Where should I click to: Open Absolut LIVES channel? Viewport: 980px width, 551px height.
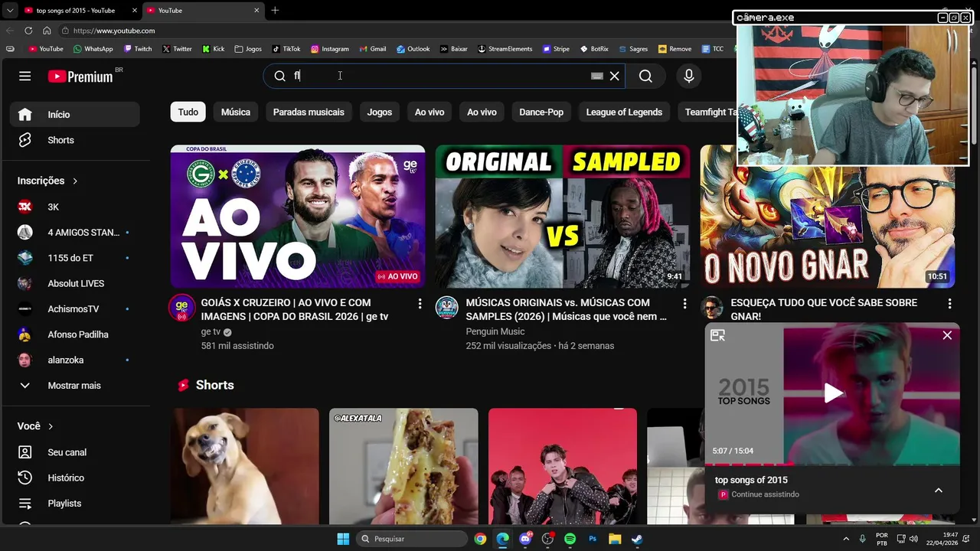74,283
